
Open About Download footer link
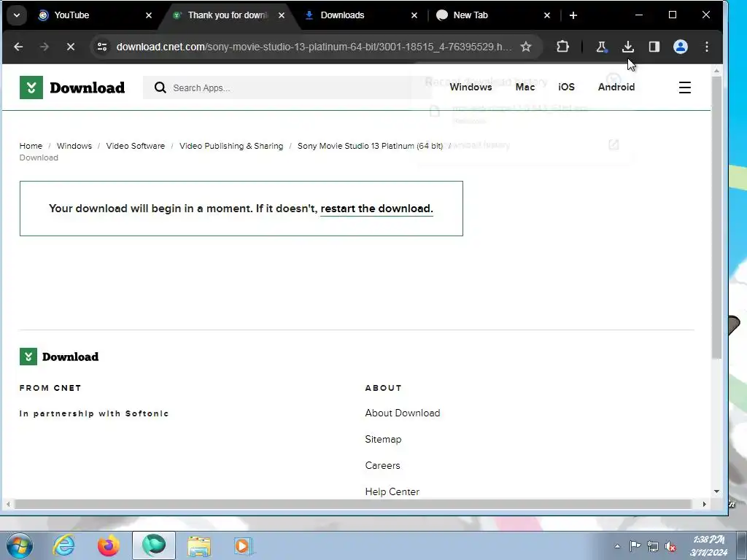coord(403,413)
